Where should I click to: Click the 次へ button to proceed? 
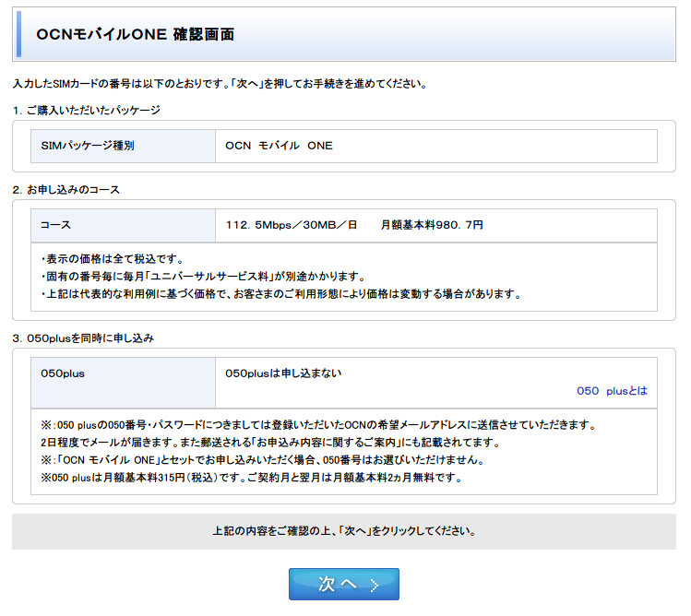point(343,584)
